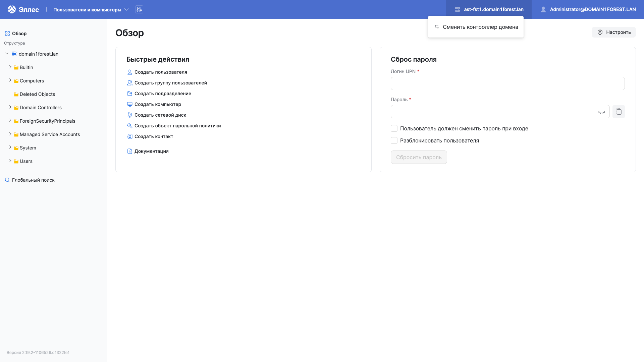Click the Настроить button
This screenshot has height=362, width=644.
coord(613,32)
